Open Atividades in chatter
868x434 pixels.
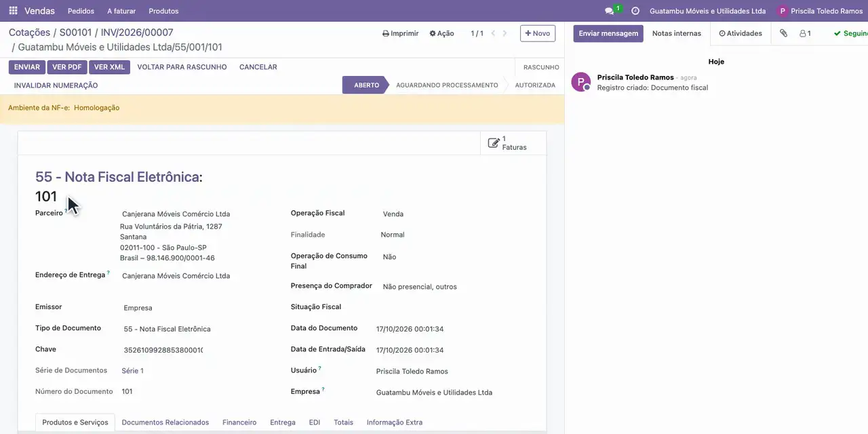coord(741,33)
